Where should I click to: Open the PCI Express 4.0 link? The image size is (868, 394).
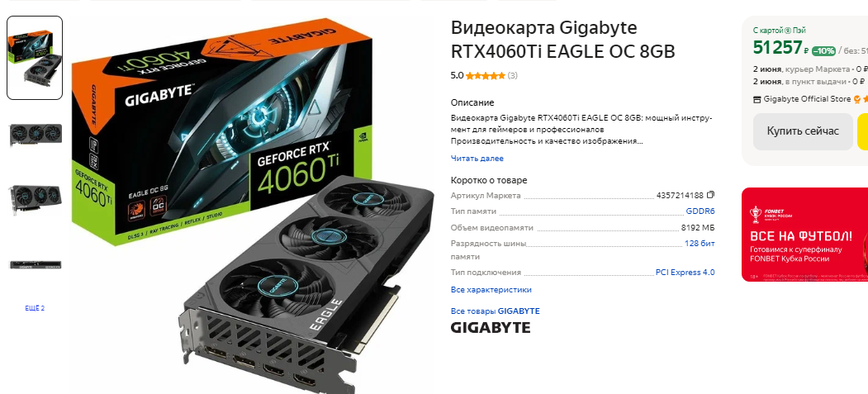click(x=685, y=273)
